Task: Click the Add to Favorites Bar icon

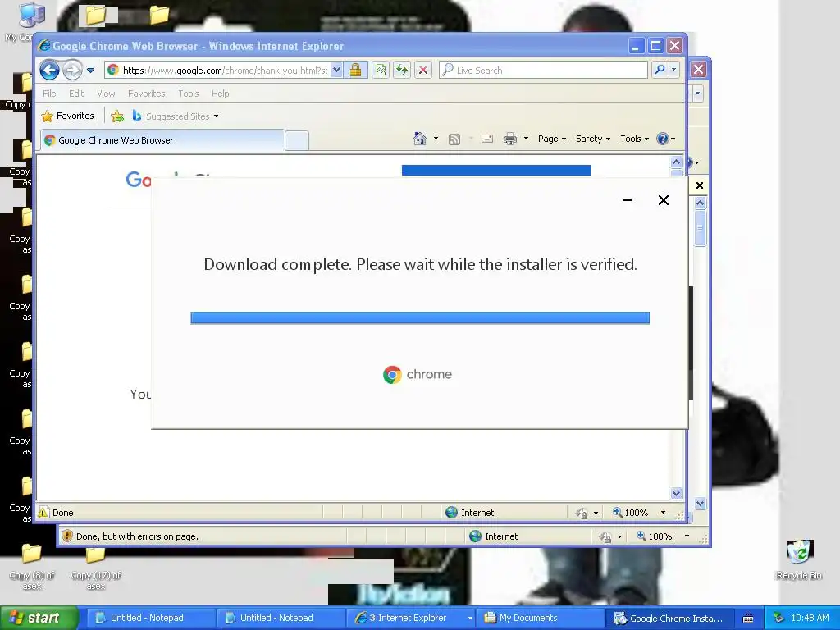Action: point(117,116)
